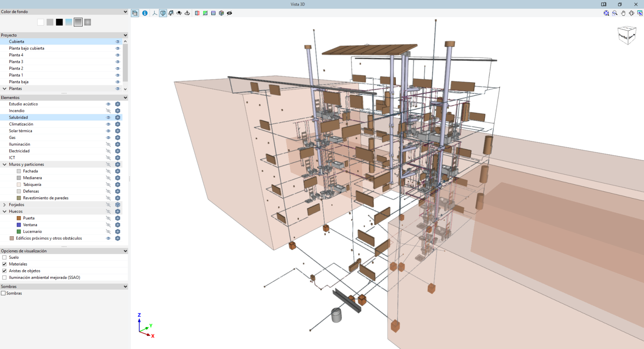644x349 pixels.
Task: Collapse the Color de fondo section
Action: point(125,11)
